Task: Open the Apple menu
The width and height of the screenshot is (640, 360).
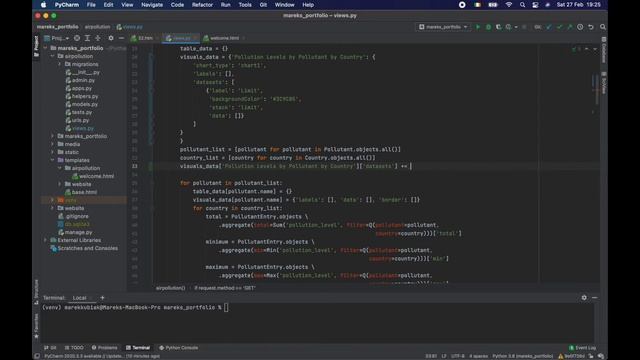Action: (43, 5)
